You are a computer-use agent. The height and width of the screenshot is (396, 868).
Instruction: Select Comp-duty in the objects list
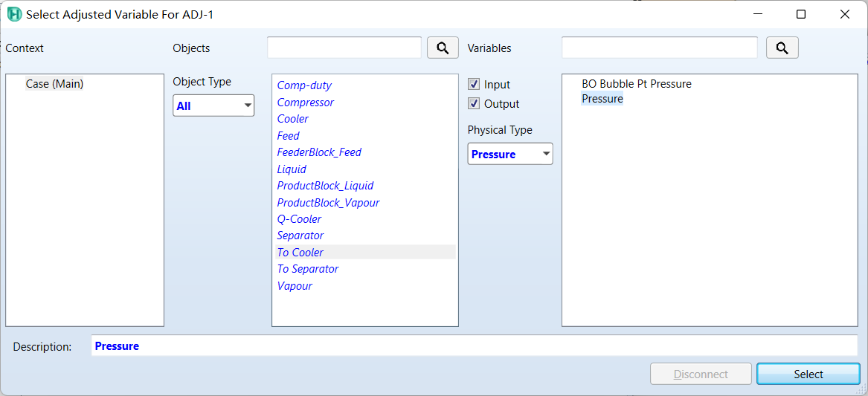304,85
